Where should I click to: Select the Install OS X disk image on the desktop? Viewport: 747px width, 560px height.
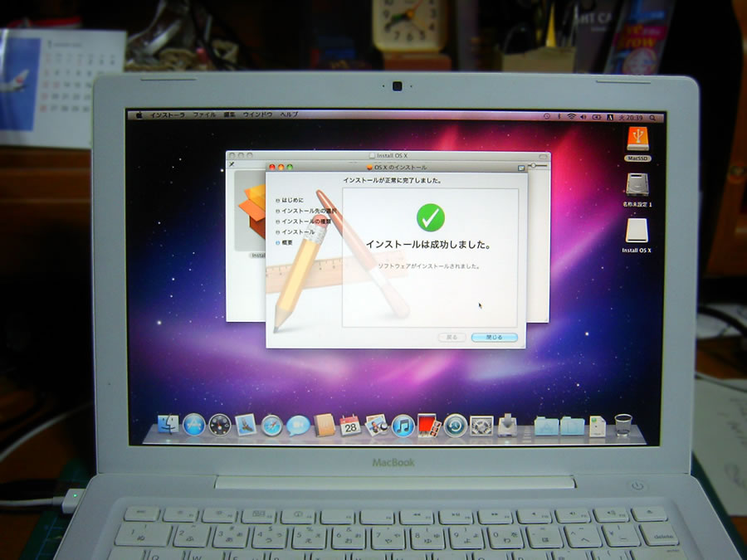coord(637,231)
